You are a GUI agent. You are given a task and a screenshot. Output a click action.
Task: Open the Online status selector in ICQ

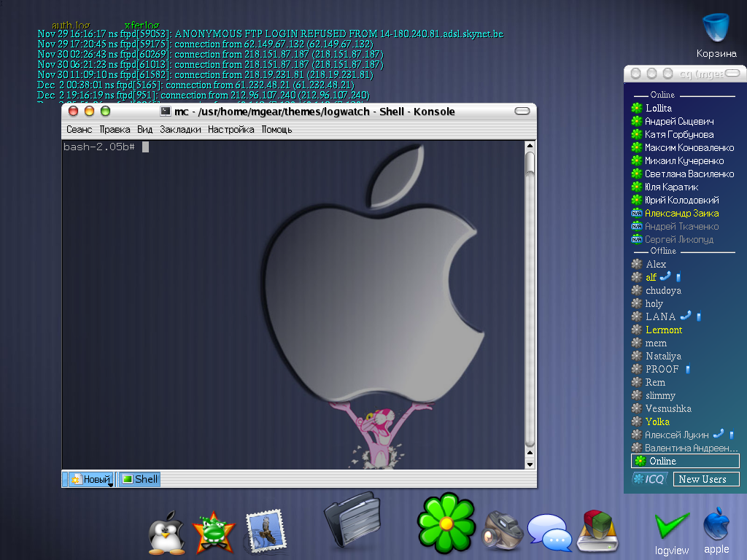click(685, 461)
